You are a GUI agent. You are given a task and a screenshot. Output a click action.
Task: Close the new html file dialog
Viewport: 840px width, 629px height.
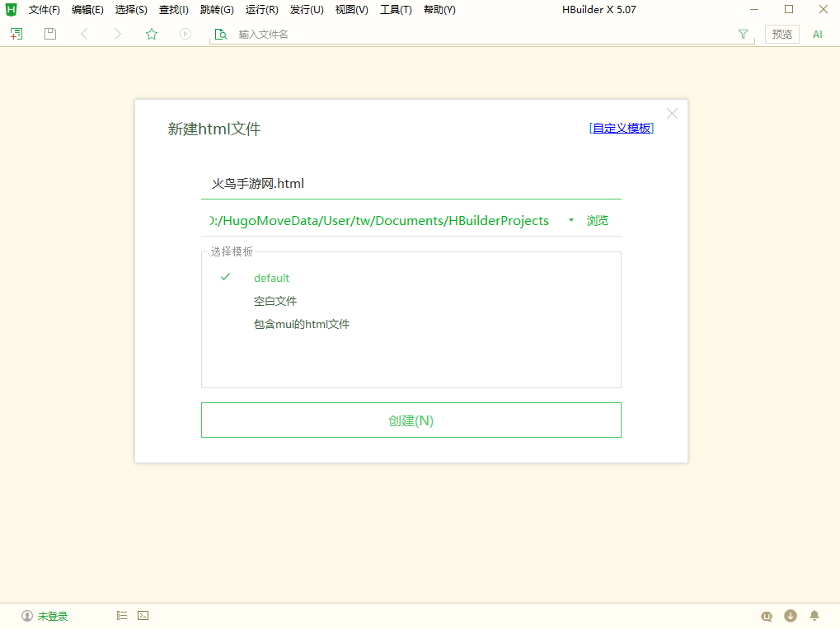pos(673,114)
